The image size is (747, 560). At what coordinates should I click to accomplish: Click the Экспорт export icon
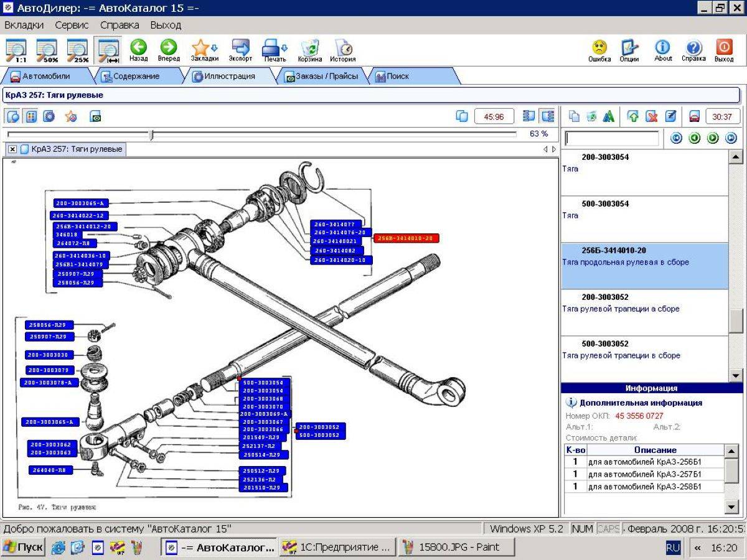(x=240, y=47)
